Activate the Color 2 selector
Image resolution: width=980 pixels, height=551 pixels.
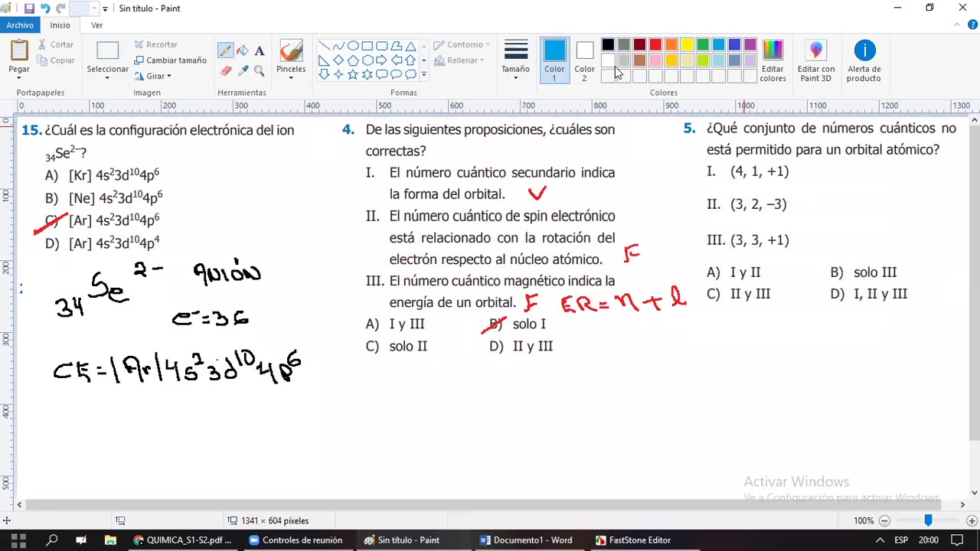point(584,61)
